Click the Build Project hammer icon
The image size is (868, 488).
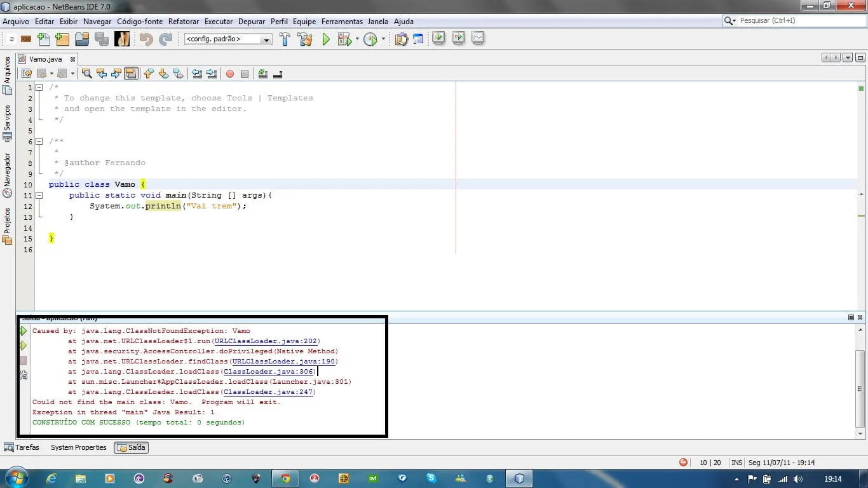tap(285, 39)
